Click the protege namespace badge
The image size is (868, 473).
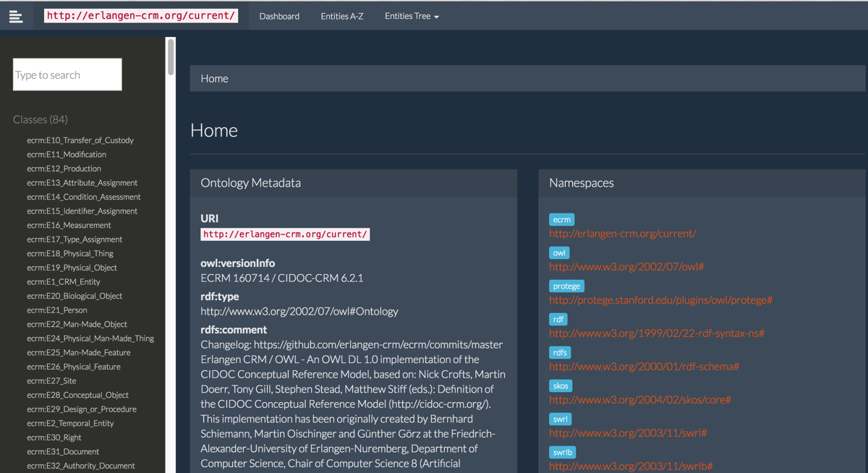[566, 286]
